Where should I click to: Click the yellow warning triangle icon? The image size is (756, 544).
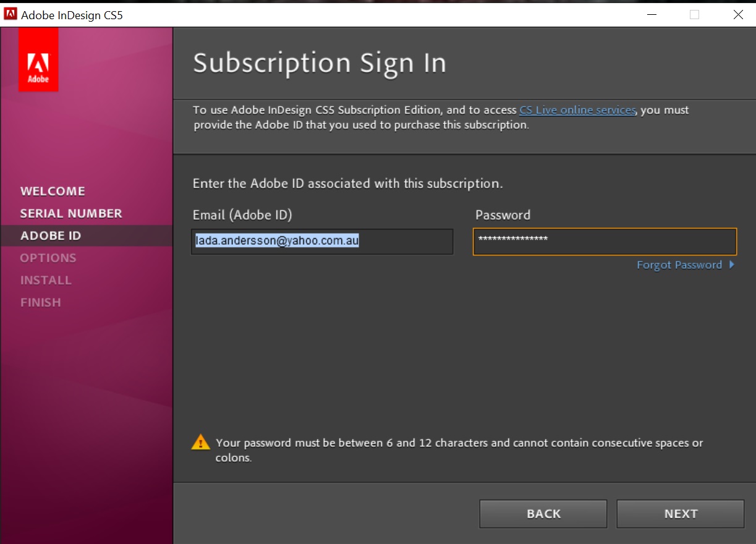[x=200, y=442]
